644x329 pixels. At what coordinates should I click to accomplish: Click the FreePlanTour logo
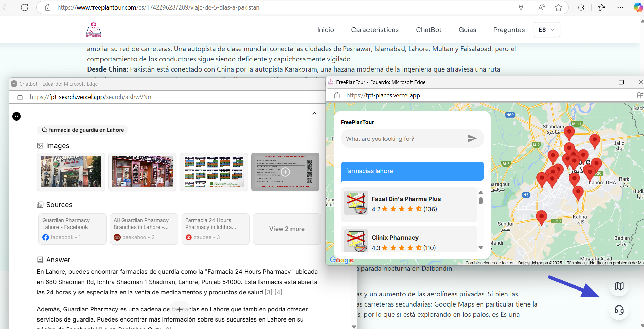[94, 30]
